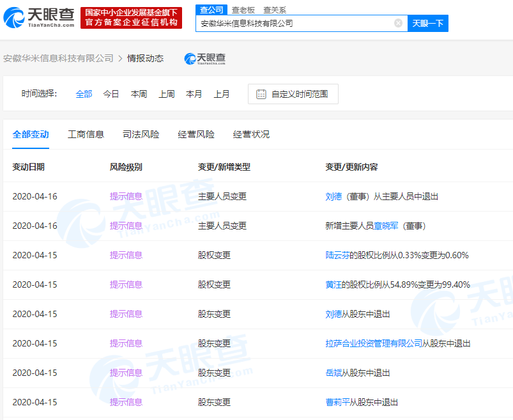
Task: Clear the search box with X icon
Action: (398, 24)
